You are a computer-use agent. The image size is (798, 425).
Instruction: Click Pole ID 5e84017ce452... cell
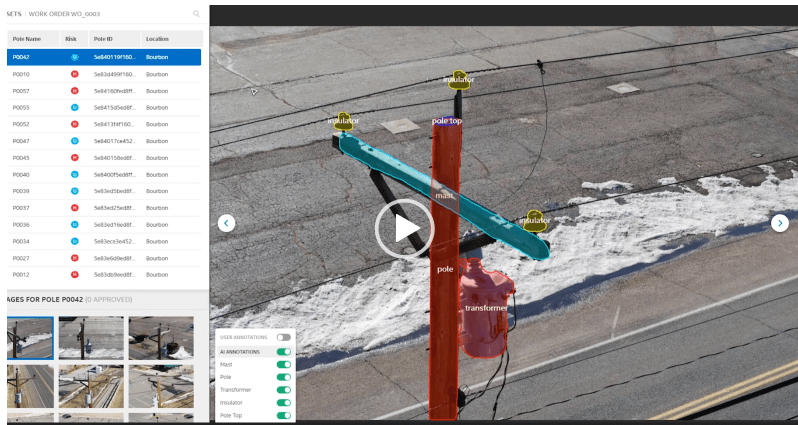pyautogui.click(x=115, y=141)
